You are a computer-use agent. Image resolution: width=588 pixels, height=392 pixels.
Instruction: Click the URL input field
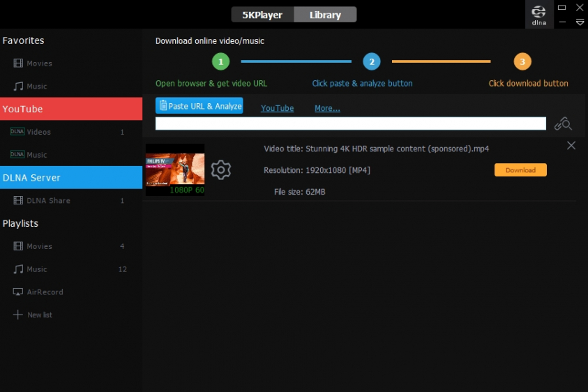click(350, 123)
